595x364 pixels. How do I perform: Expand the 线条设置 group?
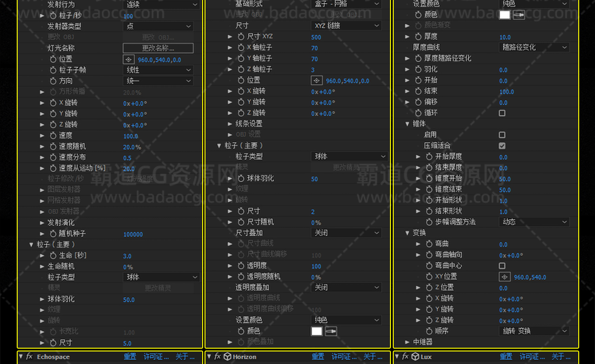(230, 124)
